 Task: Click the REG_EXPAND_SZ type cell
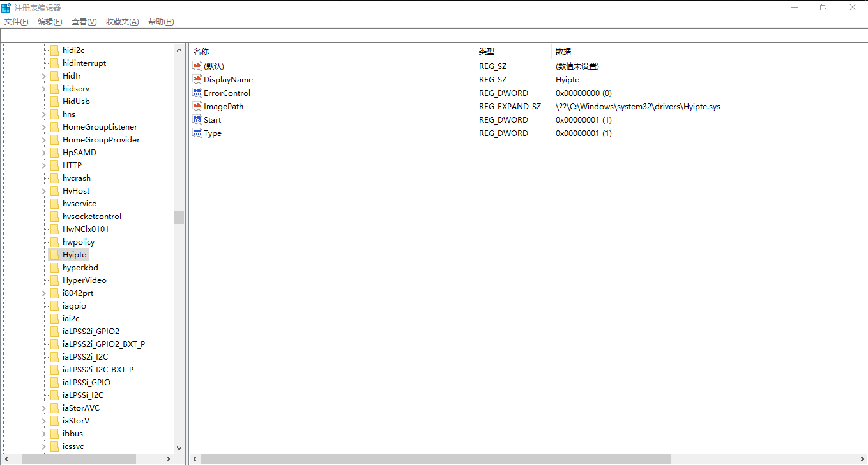(x=510, y=107)
